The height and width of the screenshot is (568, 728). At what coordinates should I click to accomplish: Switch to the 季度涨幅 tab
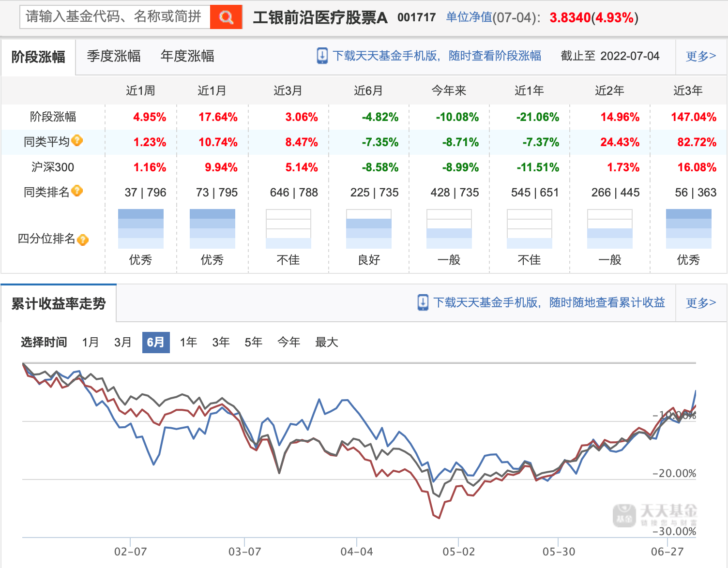114,56
